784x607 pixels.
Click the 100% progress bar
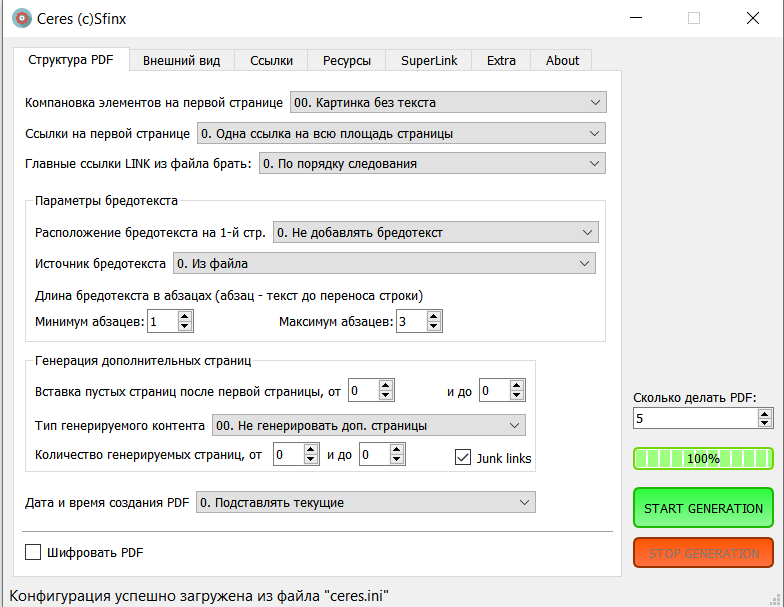pos(703,458)
